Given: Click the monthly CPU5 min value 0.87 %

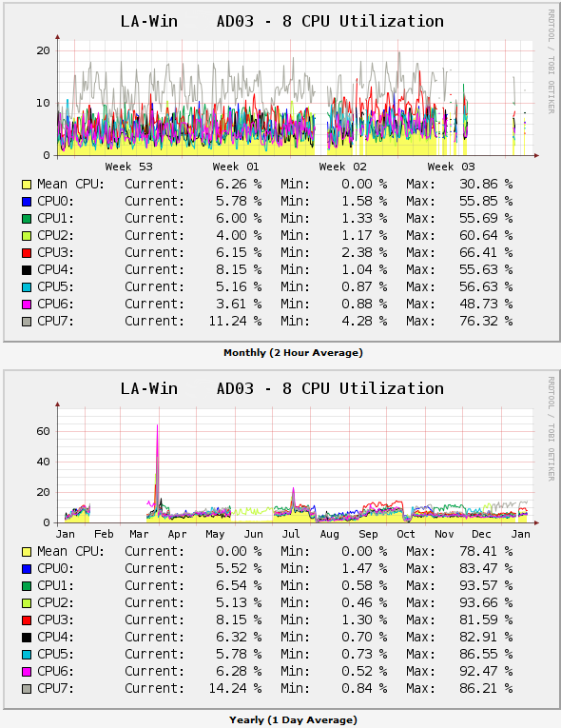Looking at the screenshot, I should [x=364, y=287].
